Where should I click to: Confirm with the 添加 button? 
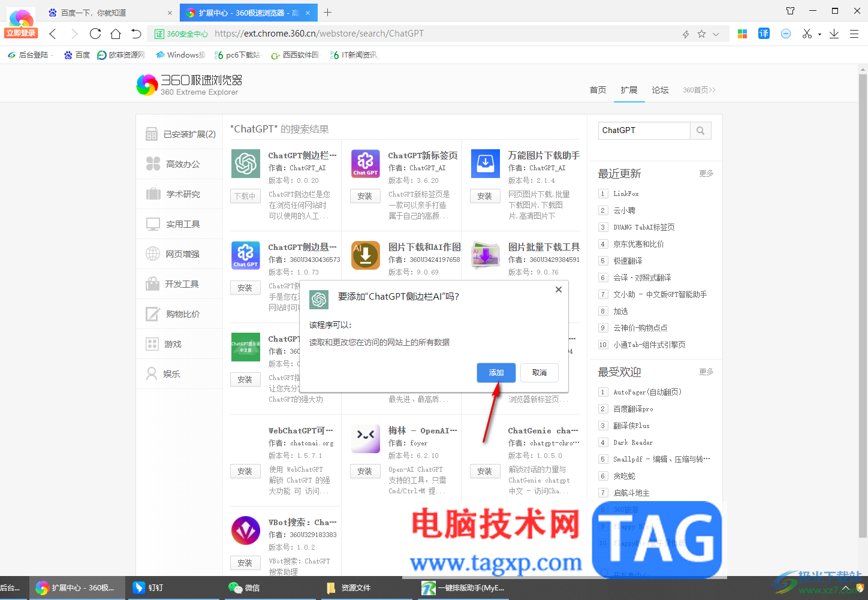click(x=496, y=373)
